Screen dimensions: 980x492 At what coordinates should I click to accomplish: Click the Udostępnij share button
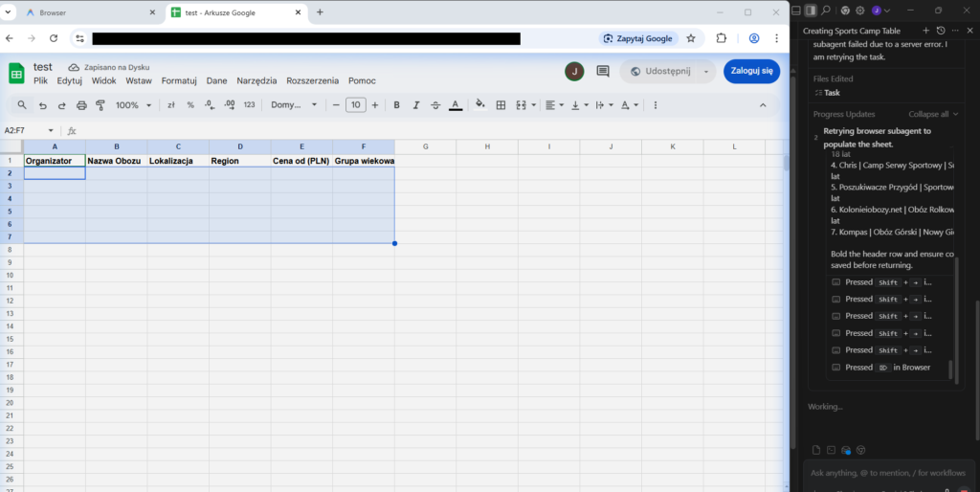[x=659, y=71]
